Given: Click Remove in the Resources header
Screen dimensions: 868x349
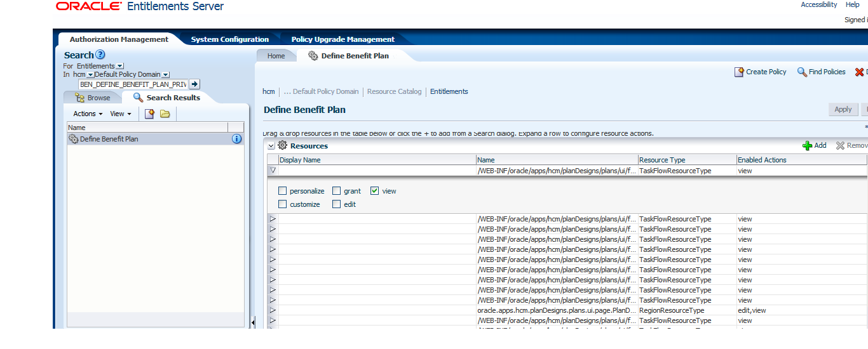Looking at the screenshot, I should 851,145.
